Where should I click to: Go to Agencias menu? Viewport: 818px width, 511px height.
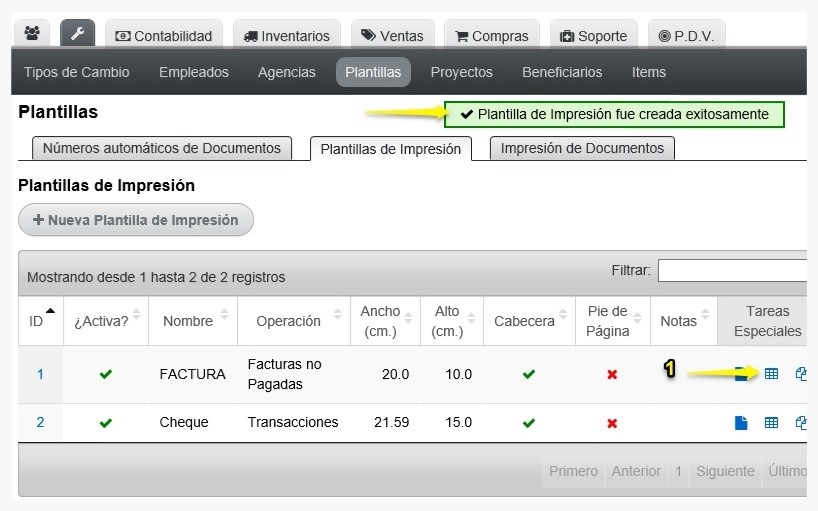tap(286, 72)
